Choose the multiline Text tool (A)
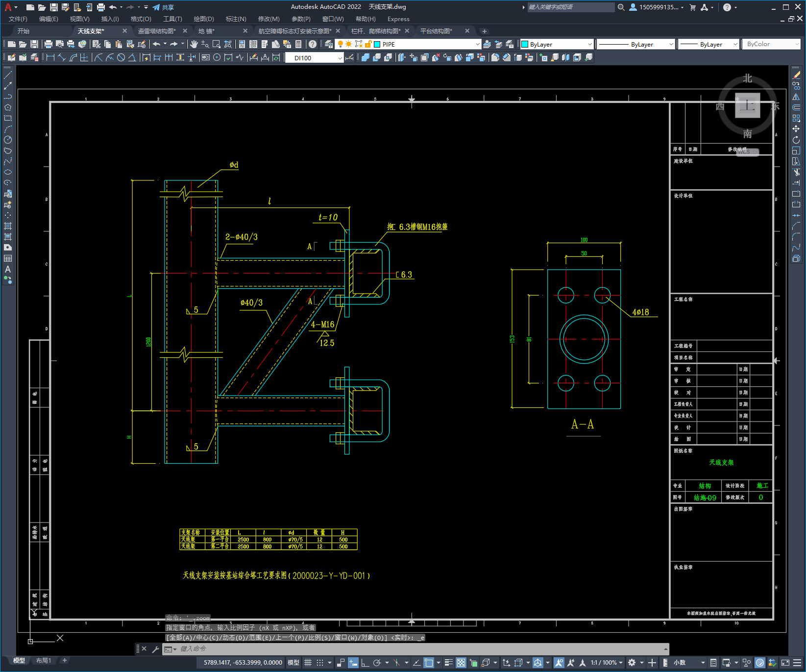806x672 pixels. (x=8, y=269)
